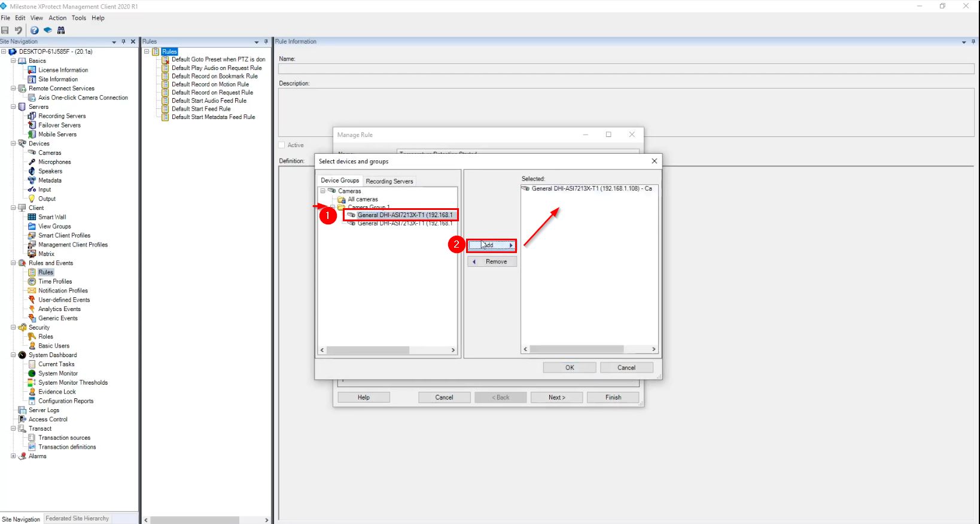The height and width of the screenshot is (524, 980).
Task: Switch to the Recording Servers tab in dialog
Action: pyautogui.click(x=389, y=181)
